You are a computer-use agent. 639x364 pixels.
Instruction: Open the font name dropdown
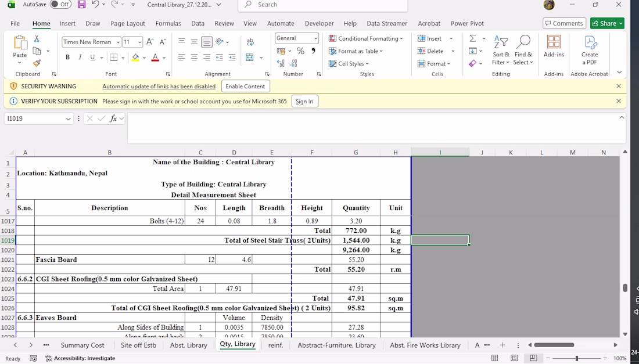point(118,42)
